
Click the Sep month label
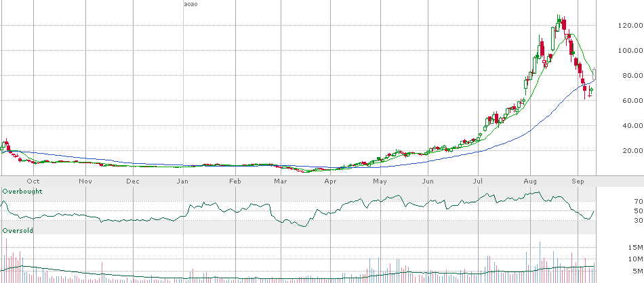[x=578, y=181]
